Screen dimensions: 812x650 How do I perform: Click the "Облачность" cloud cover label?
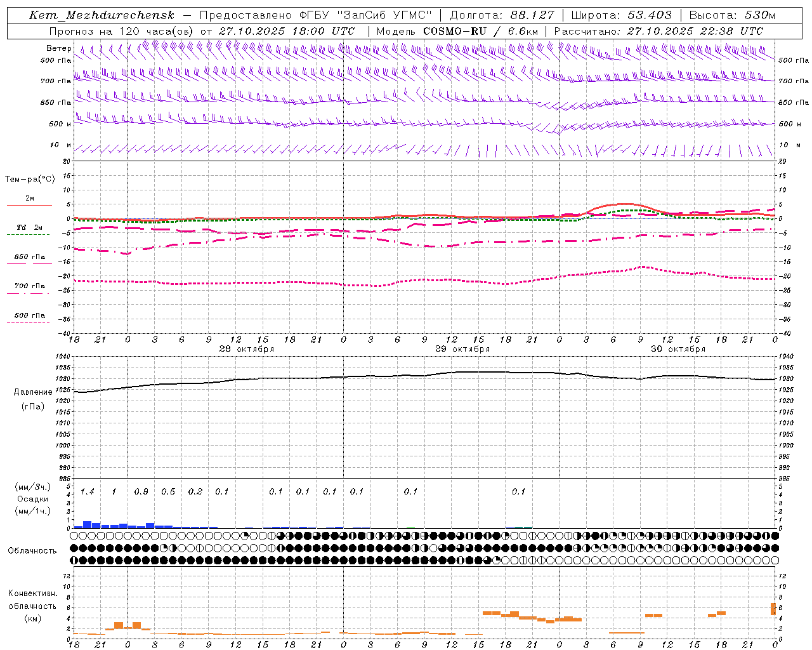click(32, 551)
